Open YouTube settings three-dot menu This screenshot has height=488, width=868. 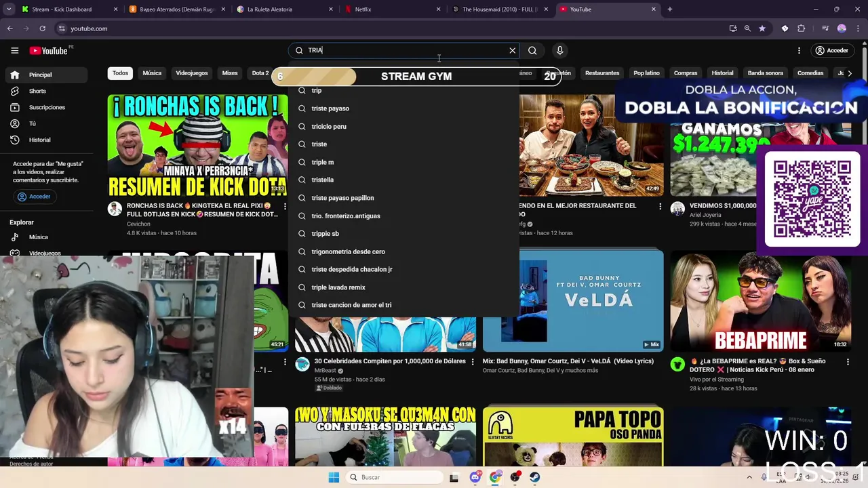point(799,50)
